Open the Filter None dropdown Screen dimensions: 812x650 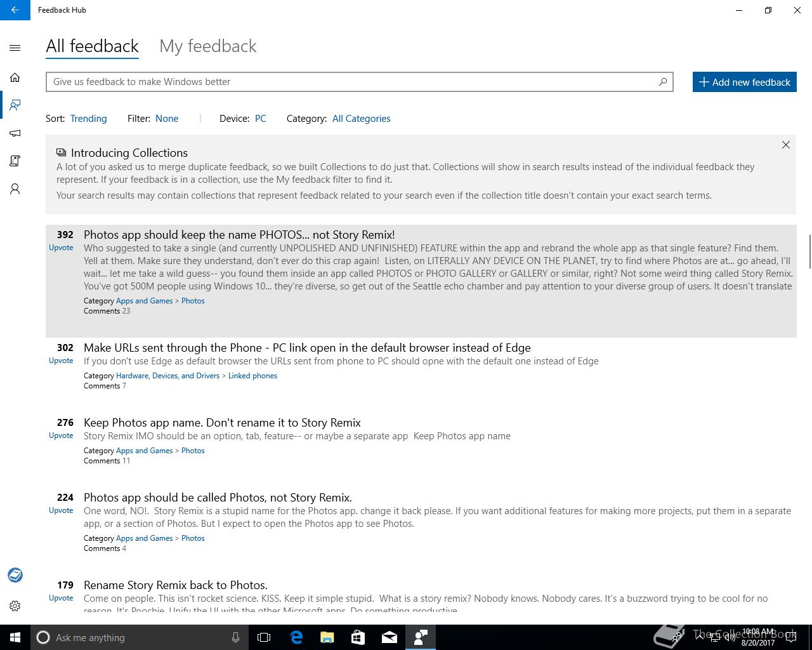pyautogui.click(x=167, y=119)
